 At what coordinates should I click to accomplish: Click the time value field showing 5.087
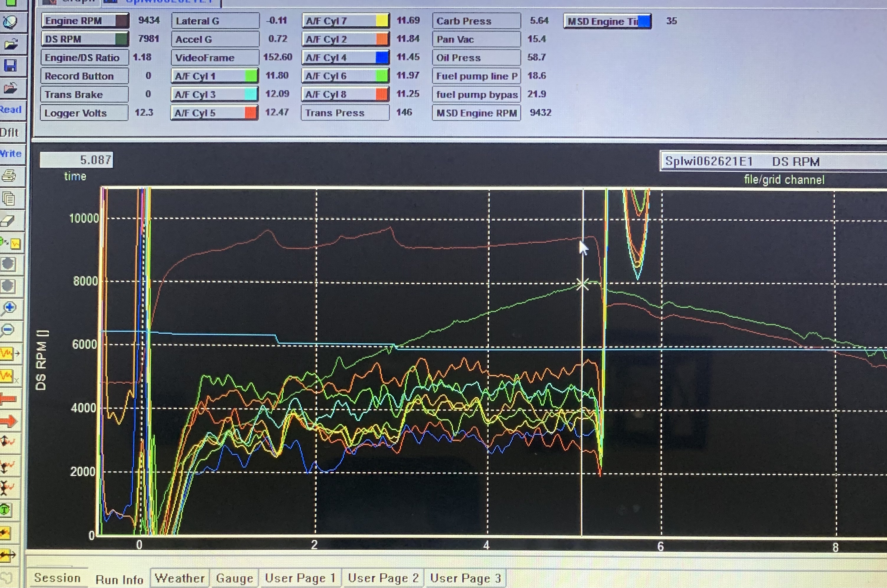pyautogui.click(x=76, y=160)
